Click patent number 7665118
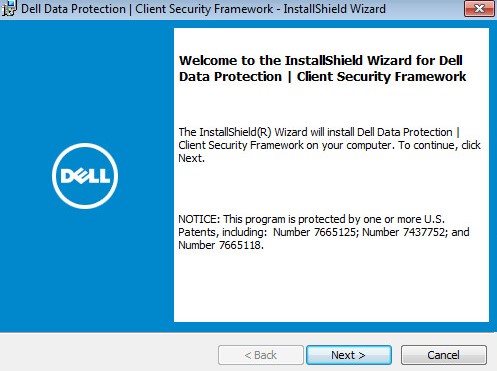This screenshot has height=371, width=497. pos(241,245)
